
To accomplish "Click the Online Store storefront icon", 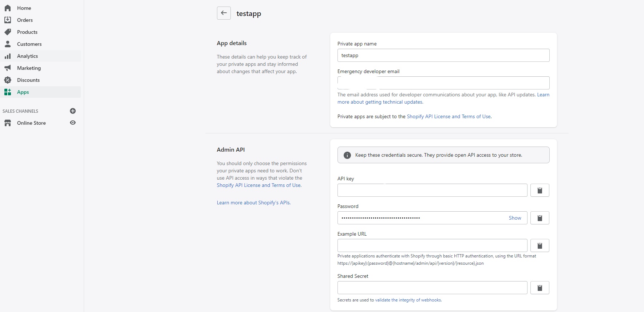I will (x=8, y=123).
